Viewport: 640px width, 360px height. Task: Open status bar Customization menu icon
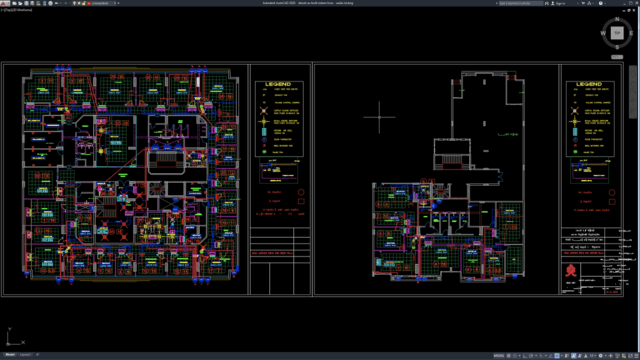coord(636,356)
